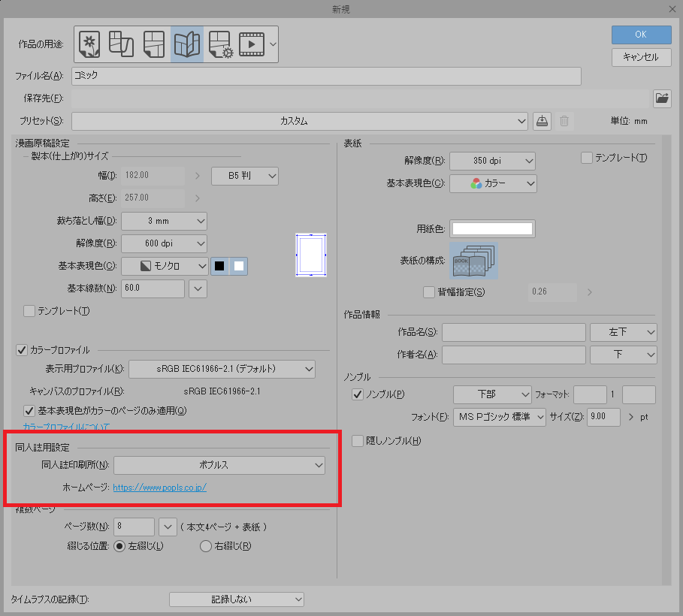
Task: Select the Animation work type icon
Action: pyautogui.click(x=252, y=44)
